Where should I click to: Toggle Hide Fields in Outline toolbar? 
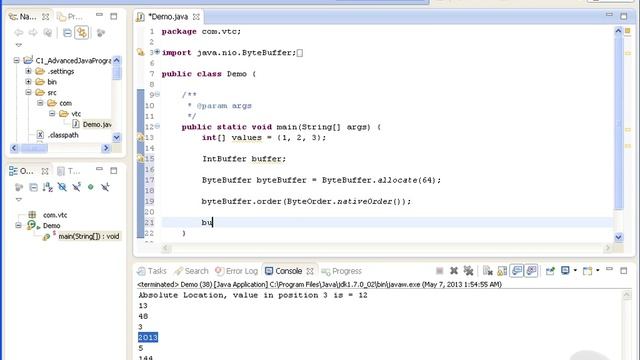[x=62, y=187]
